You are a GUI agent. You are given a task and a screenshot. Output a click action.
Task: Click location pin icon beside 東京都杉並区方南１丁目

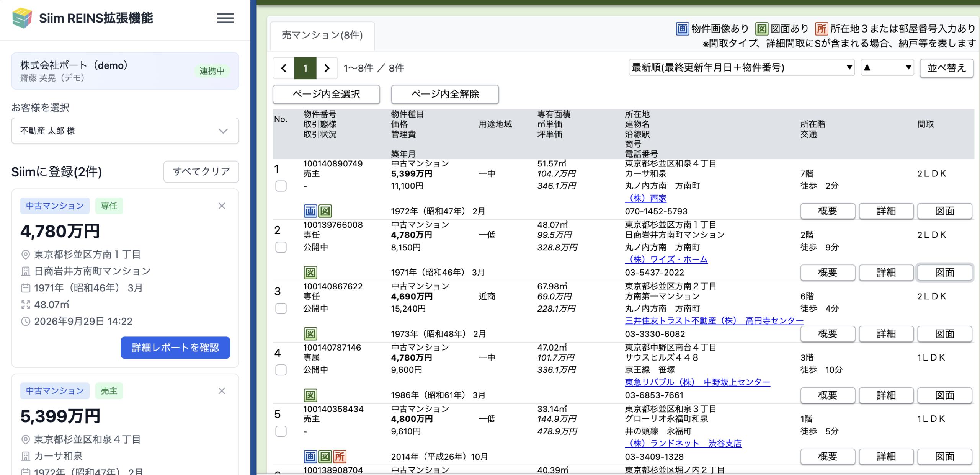[25, 255]
